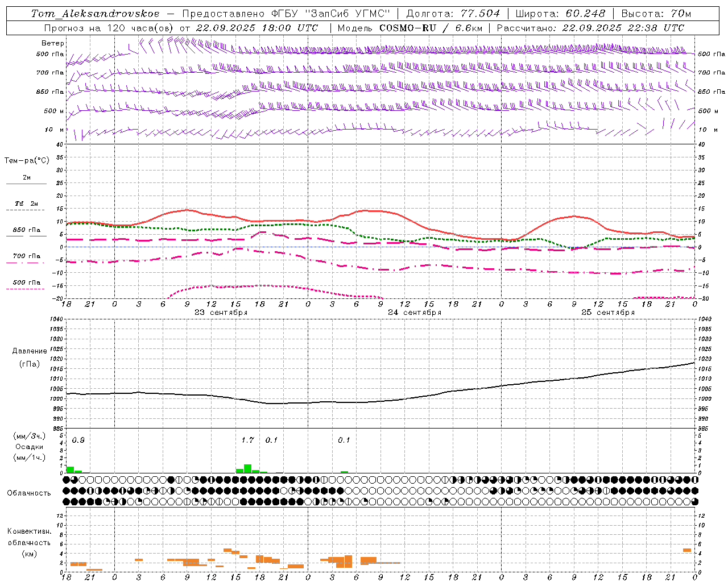This screenshot has width=728, height=582.
Task: Select the text Предоставлено ФГБУ "ЗапСиб УГМС"
Action: tap(287, 14)
